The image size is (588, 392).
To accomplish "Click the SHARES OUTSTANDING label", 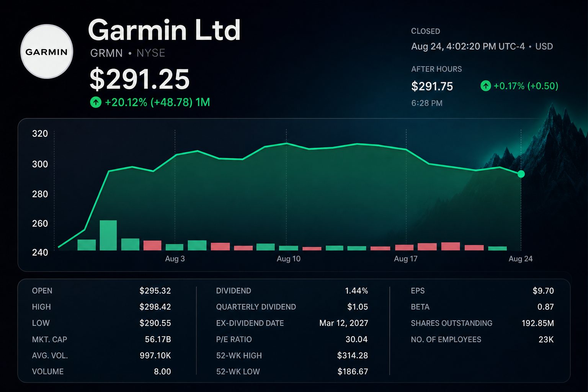I will pyautogui.click(x=452, y=323).
